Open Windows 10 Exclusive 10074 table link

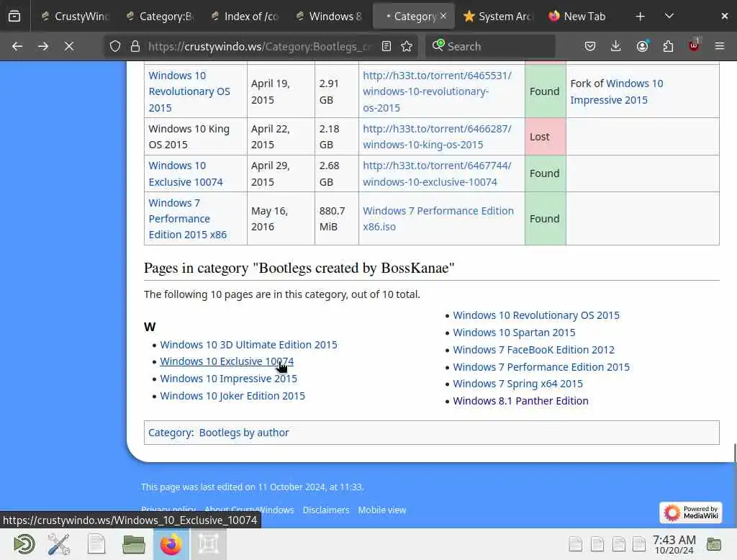[x=186, y=173]
